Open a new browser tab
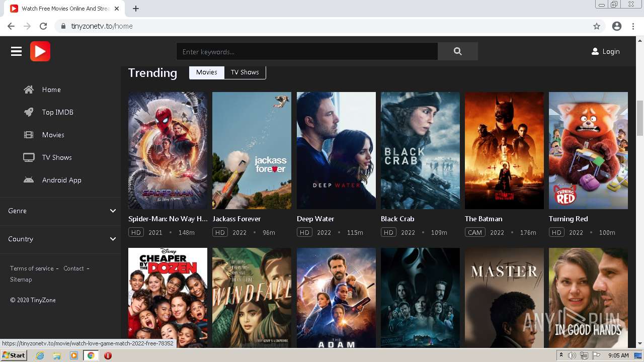This screenshot has height=362, width=644. (x=136, y=9)
